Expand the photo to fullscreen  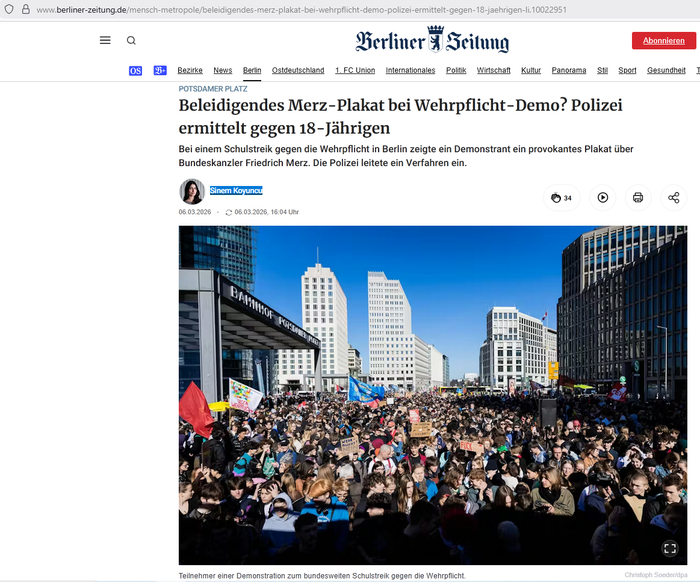click(x=670, y=548)
